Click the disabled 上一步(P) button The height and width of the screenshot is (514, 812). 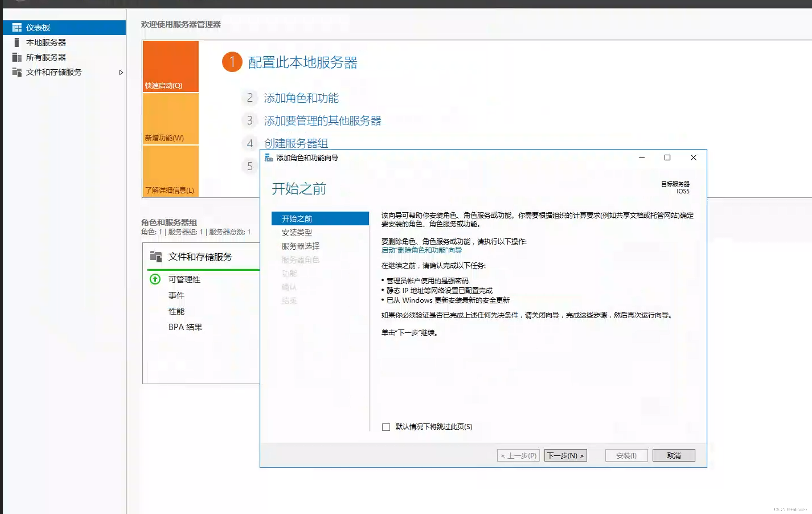click(x=518, y=456)
